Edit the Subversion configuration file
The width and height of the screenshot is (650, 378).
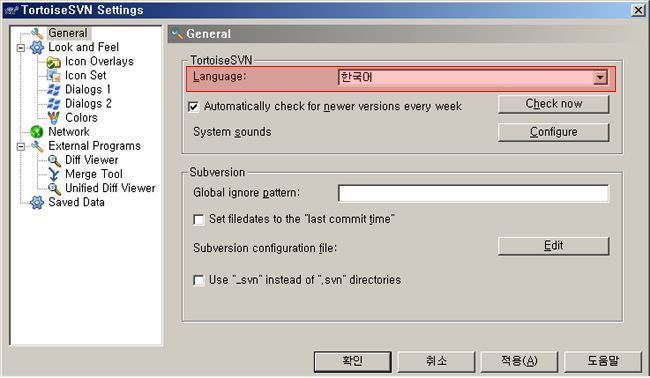[554, 246]
